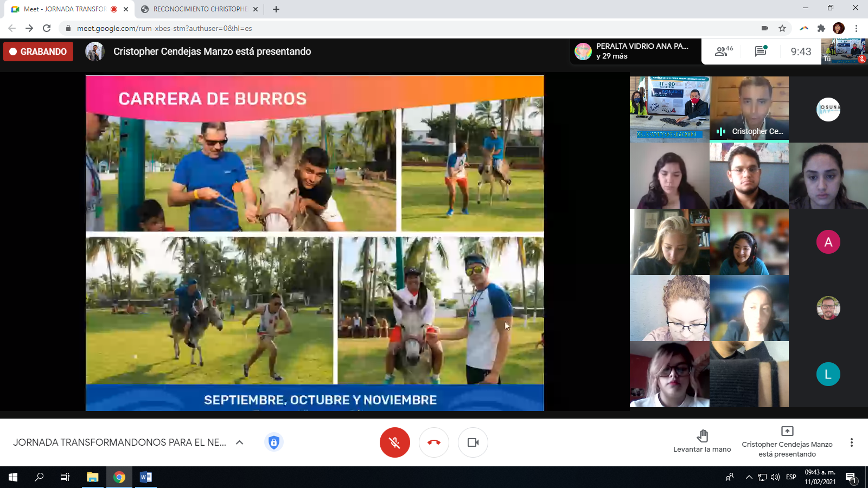Switch to Chrome on the taskbar
The image size is (868, 488).
(119, 477)
